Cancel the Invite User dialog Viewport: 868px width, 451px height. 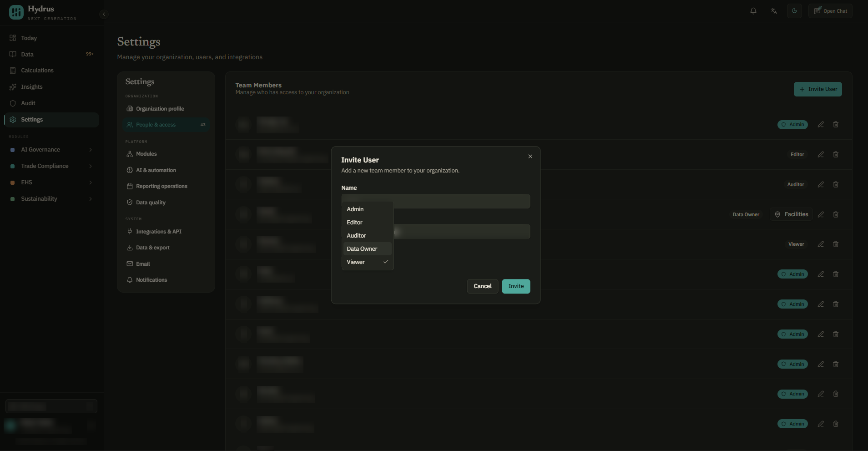tap(482, 286)
